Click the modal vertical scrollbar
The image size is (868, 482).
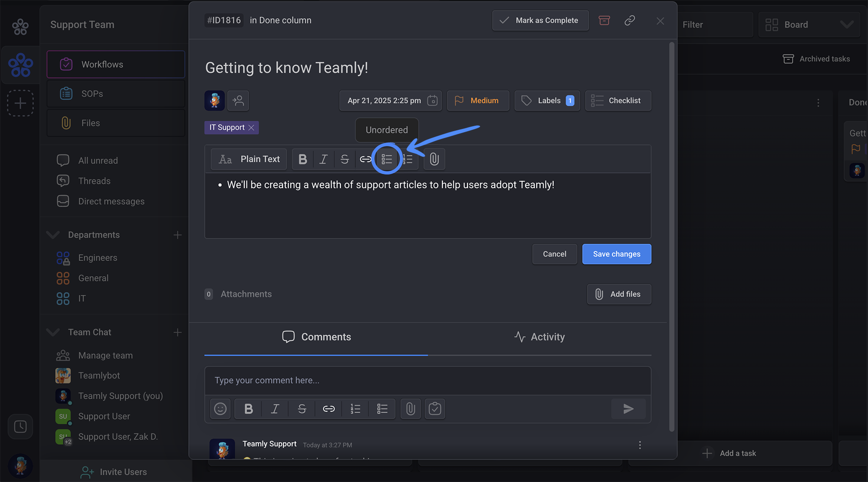click(x=672, y=237)
